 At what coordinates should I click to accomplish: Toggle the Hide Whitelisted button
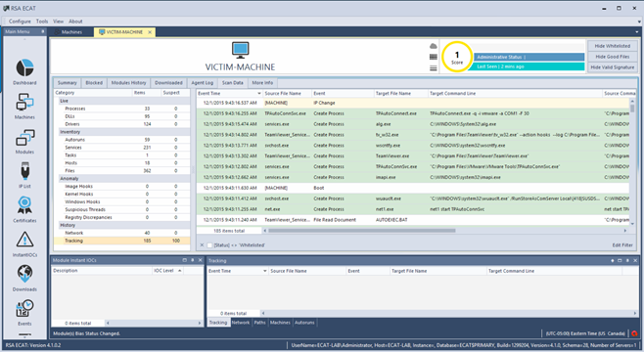coord(613,46)
